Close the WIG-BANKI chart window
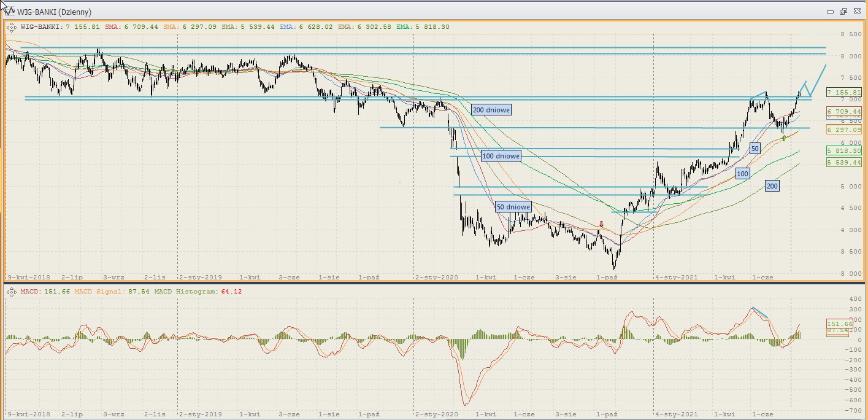Image resolution: width=868 pixels, height=420 pixels. pos(856,11)
